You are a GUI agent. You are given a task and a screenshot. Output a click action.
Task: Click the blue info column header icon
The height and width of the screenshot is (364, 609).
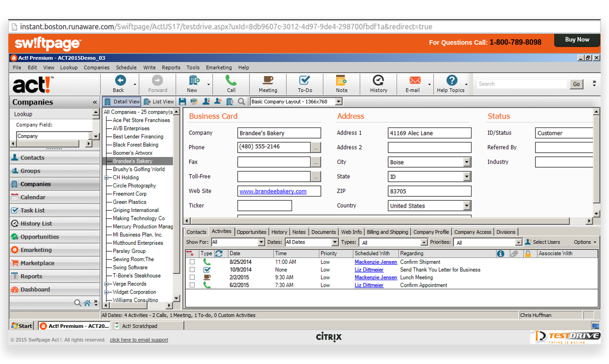point(500,253)
